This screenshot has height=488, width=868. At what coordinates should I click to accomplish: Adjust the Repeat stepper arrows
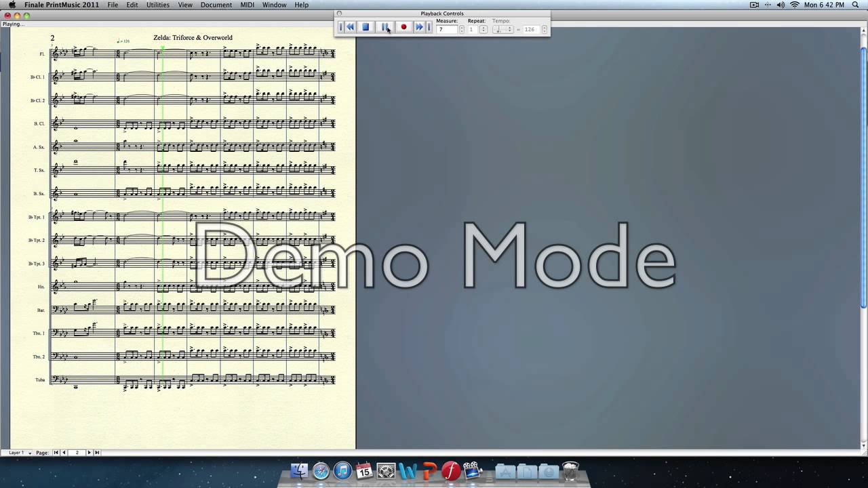pos(484,30)
